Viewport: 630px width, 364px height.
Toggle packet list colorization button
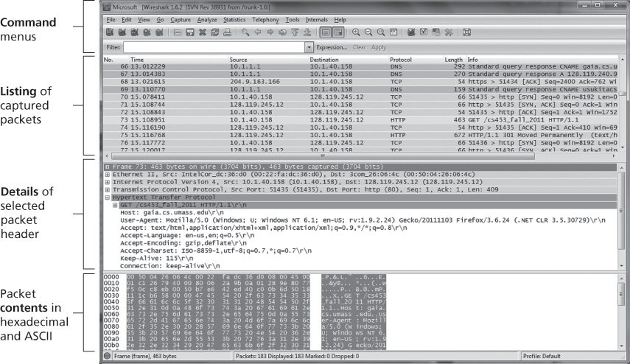coord(325,32)
